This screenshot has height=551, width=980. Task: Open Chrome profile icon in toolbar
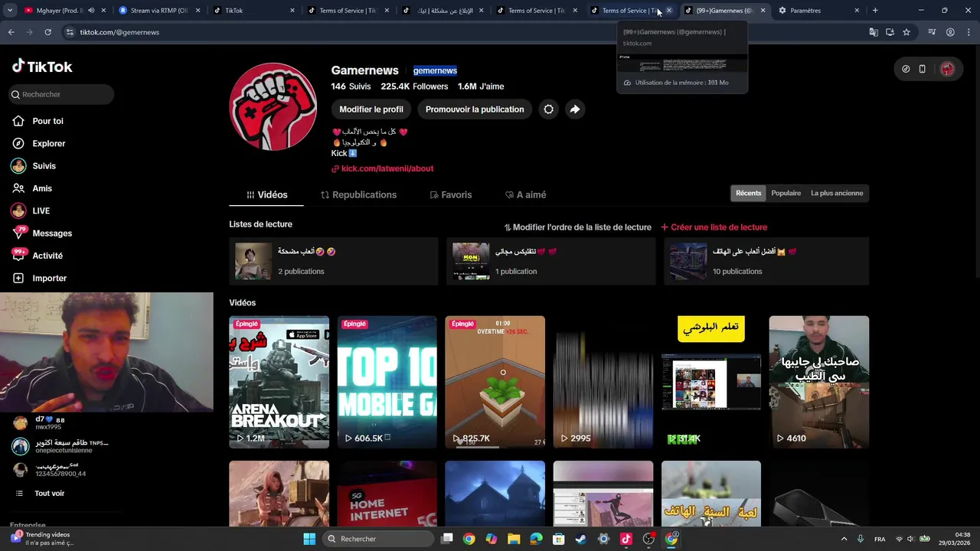[x=950, y=32]
